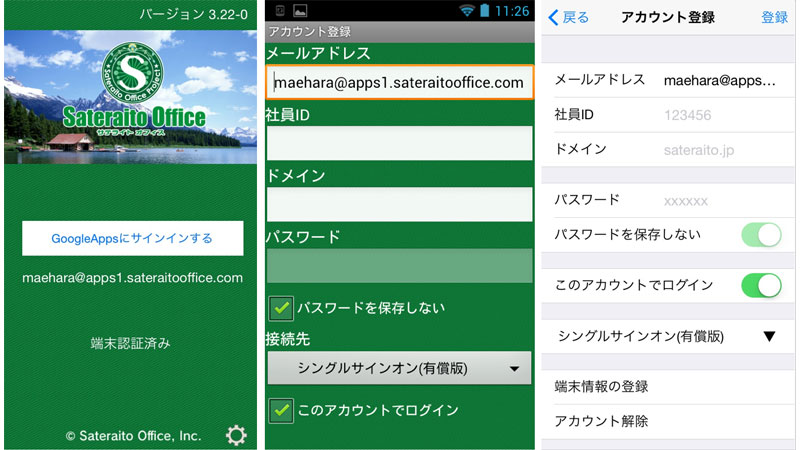Open settings gear on splash screen

point(236,435)
